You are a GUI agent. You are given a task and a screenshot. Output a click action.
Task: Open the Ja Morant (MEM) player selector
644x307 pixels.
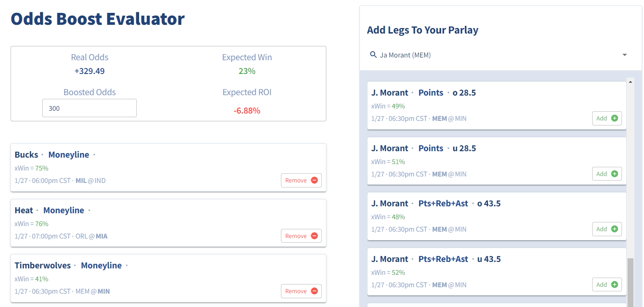pyautogui.click(x=499, y=55)
